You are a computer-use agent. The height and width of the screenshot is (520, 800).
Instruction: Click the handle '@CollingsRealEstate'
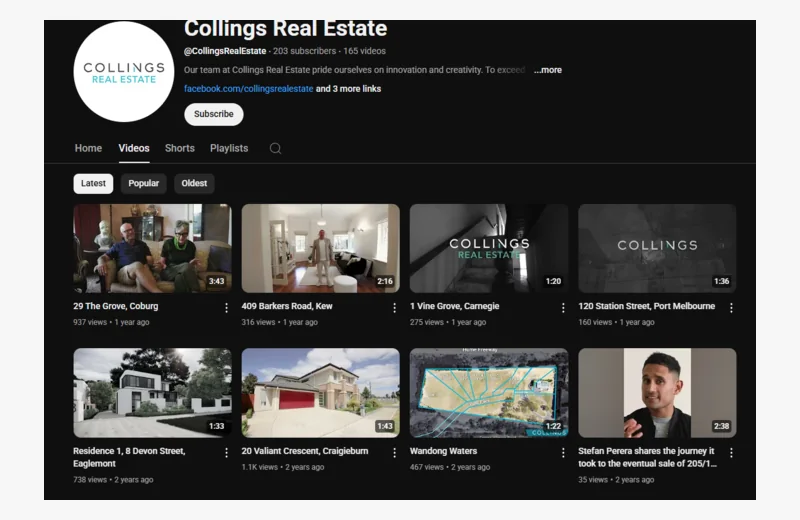click(x=225, y=51)
